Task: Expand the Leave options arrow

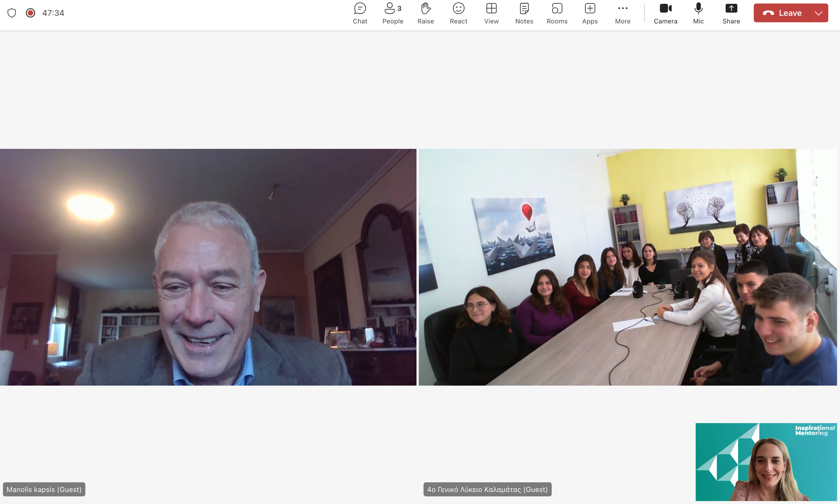Action: point(818,13)
